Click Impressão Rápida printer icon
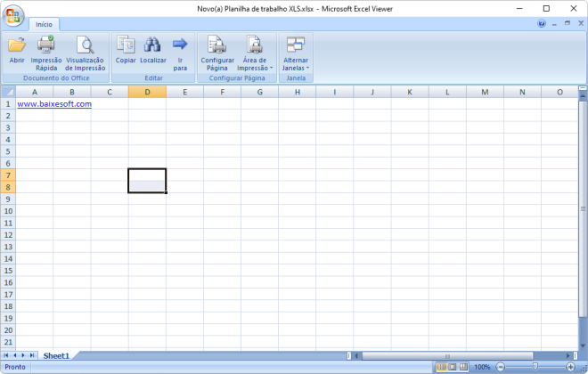588x374 pixels. point(46,45)
